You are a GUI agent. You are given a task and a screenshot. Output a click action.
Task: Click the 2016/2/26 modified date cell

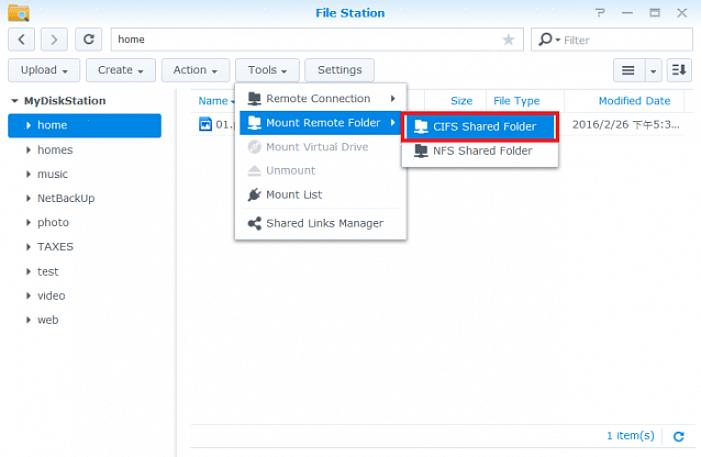pos(625,124)
